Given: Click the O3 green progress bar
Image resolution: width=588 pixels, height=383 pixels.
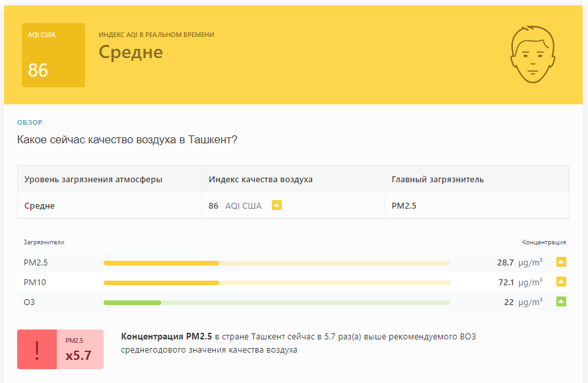Looking at the screenshot, I should click(x=277, y=302).
